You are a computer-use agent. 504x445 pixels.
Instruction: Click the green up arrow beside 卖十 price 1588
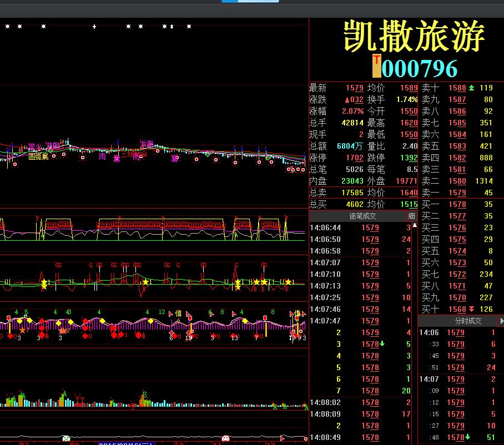471,88
